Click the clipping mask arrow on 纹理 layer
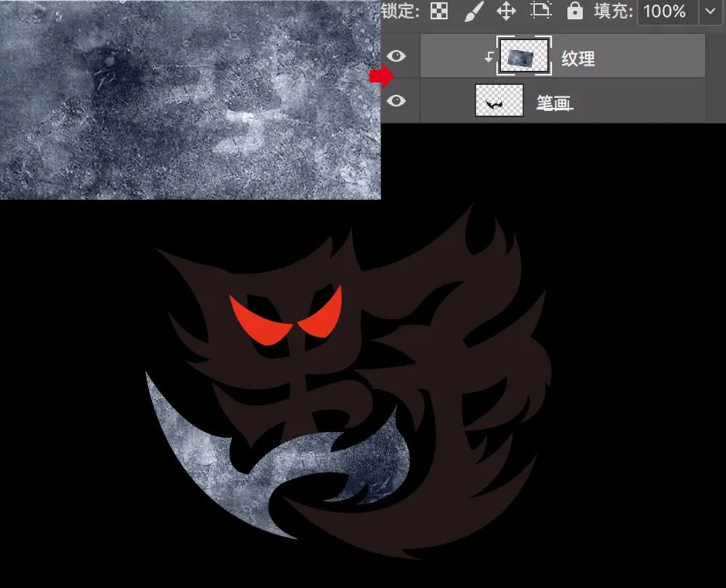 (x=489, y=58)
